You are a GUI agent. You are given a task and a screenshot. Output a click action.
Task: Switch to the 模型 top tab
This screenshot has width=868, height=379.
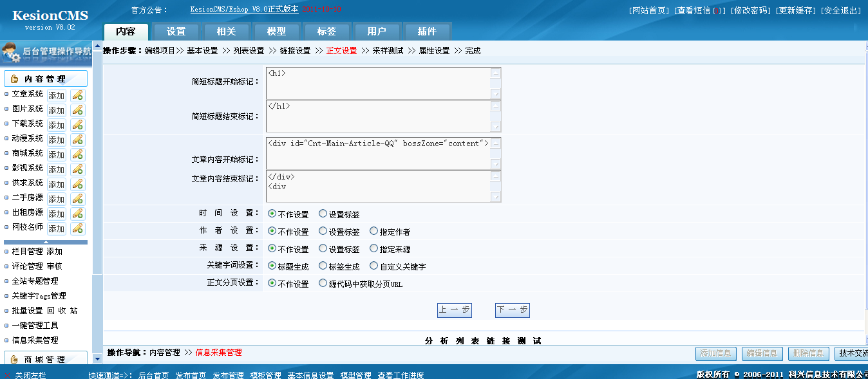click(276, 31)
